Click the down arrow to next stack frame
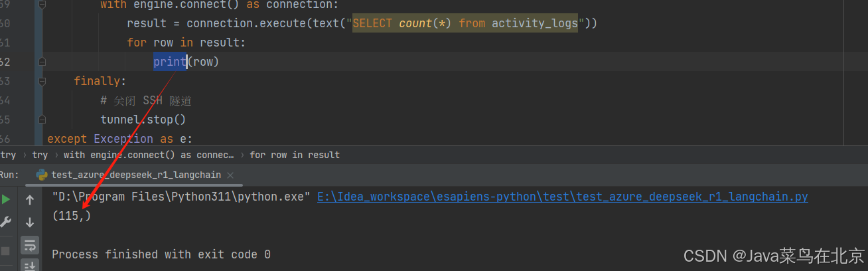The height and width of the screenshot is (271, 868). pyautogui.click(x=30, y=223)
